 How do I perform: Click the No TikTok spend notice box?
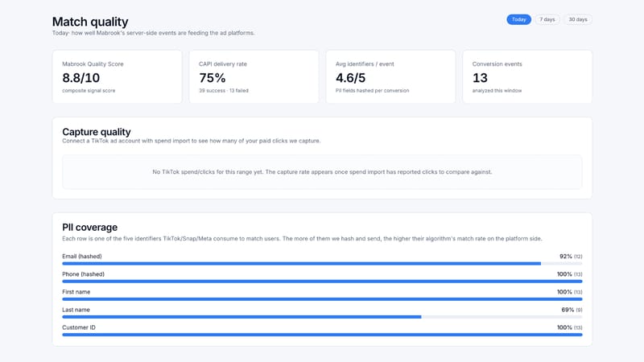point(322,172)
